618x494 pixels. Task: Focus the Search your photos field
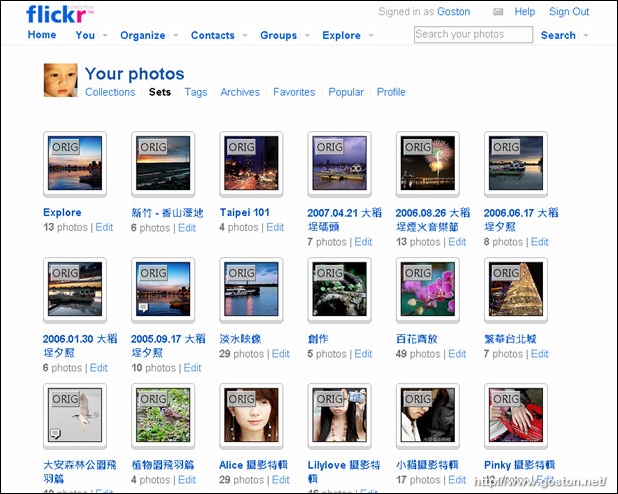473,34
